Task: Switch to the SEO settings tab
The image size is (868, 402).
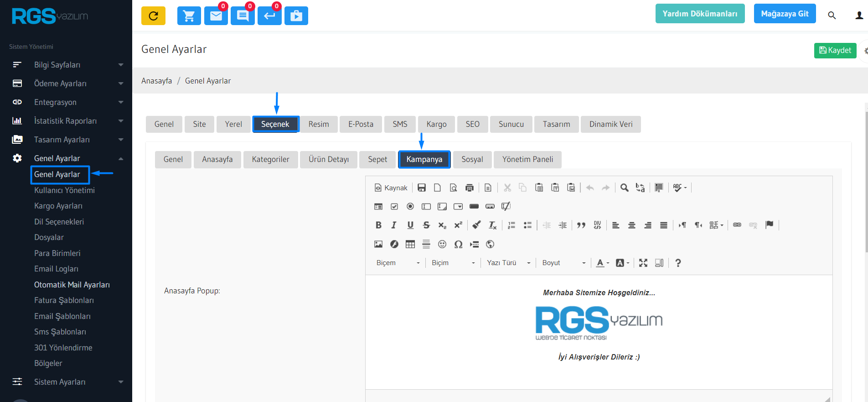Action: pos(472,124)
